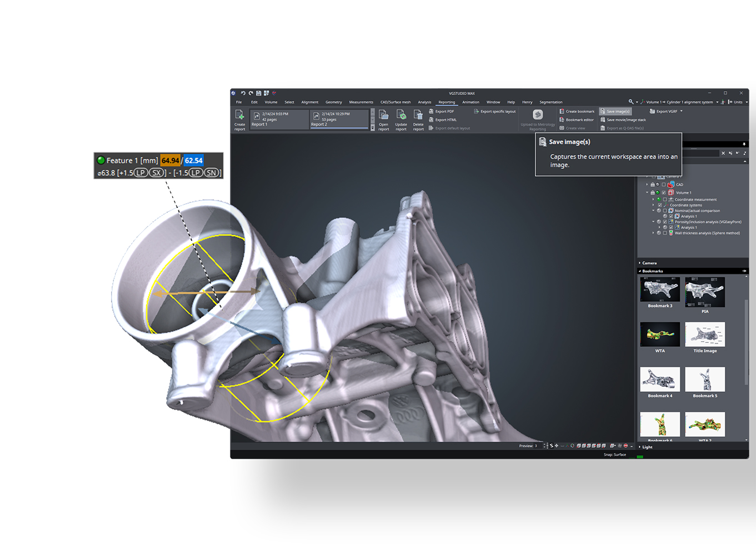Screen dimensions: 756x548
Task: Open the Animation menu
Action: click(x=470, y=102)
